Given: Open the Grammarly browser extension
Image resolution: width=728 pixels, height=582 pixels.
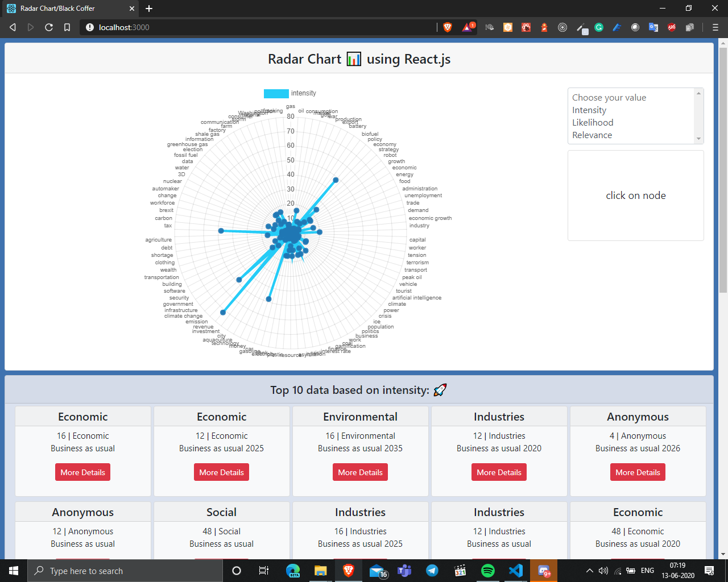Looking at the screenshot, I should pyautogui.click(x=599, y=27).
